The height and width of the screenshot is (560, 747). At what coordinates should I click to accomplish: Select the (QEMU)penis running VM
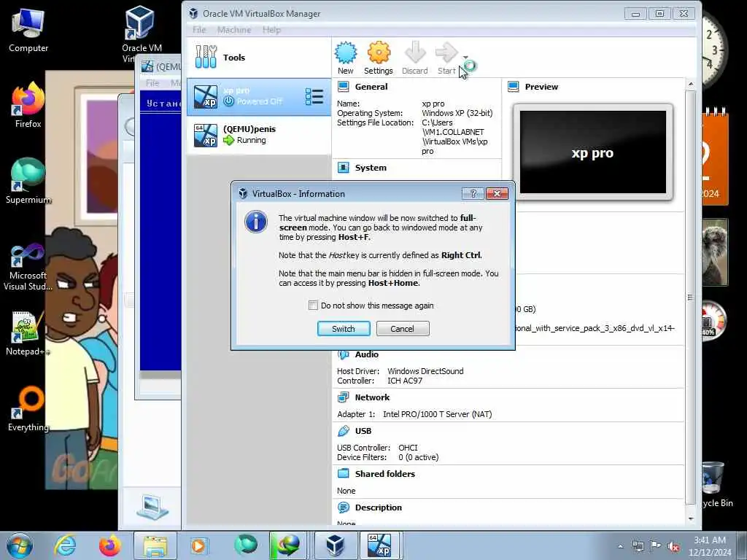259,135
